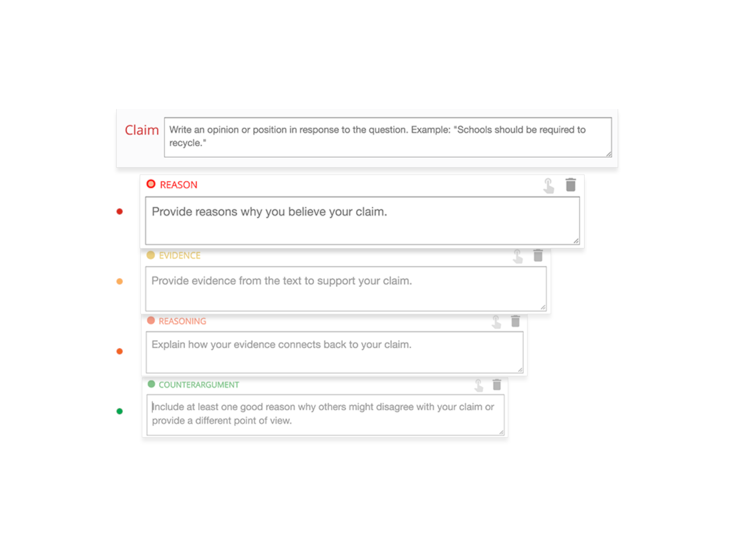Click the delete icon on REASON section
Screen dimensions: 735x560
click(x=570, y=185)
